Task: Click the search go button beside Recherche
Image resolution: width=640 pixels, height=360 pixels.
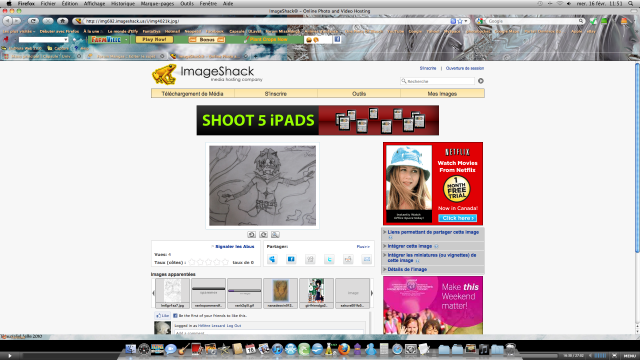Action: tap(481, 81)
